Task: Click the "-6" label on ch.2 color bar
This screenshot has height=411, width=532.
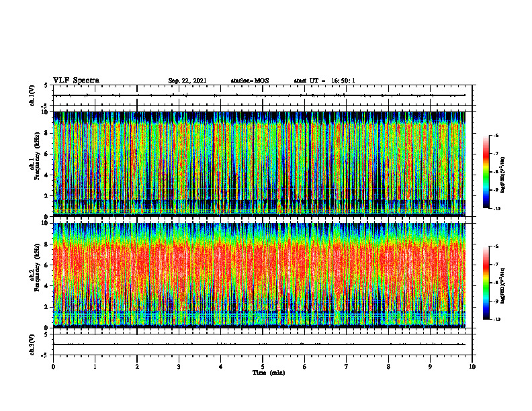Action: click(x=496, y=246)
